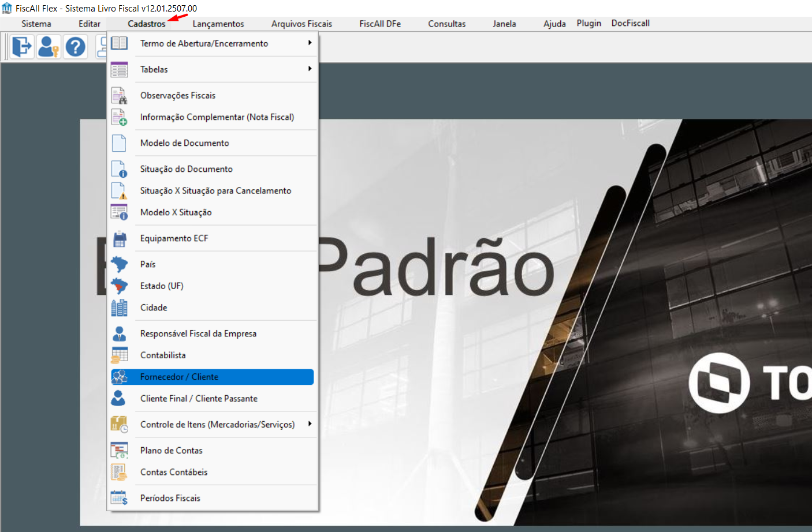This screenshot has width=812, height=532.
Task: Select the Tabelas menu entry
Action: pyautogui.click(x=213, y=69)
